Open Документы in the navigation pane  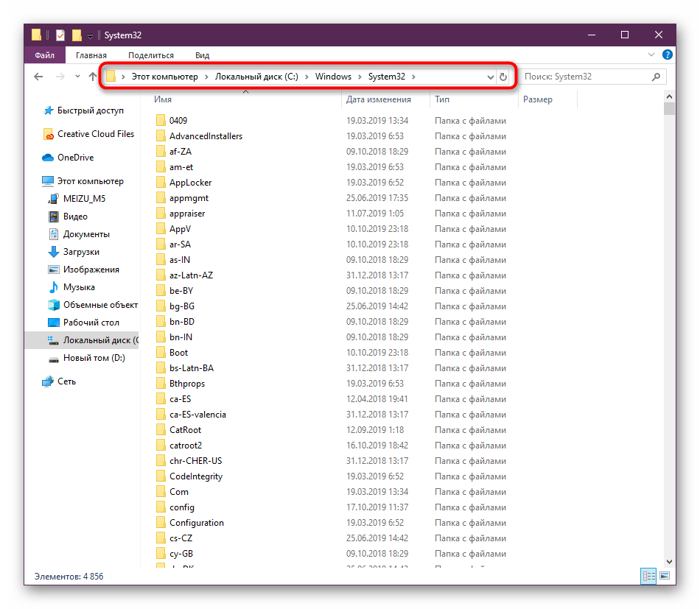(79, 234)
